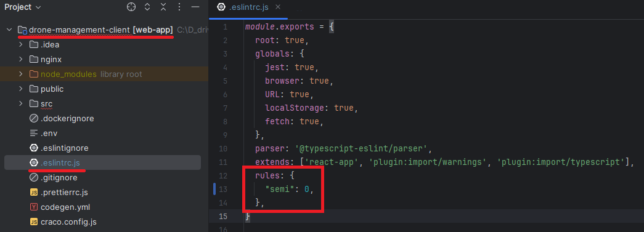
Task: Click the nginx folder icon
Action: click(34, 60)
